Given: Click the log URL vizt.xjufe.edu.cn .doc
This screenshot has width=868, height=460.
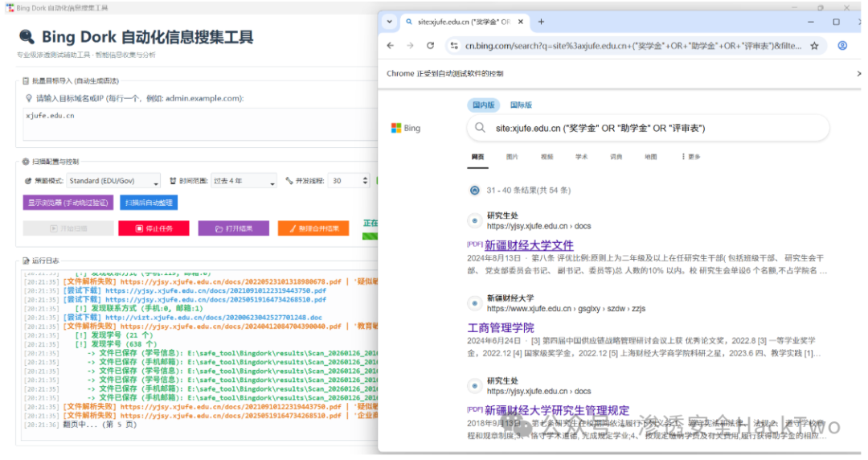Looking at the screenshot, I should (x=214, y=318).
